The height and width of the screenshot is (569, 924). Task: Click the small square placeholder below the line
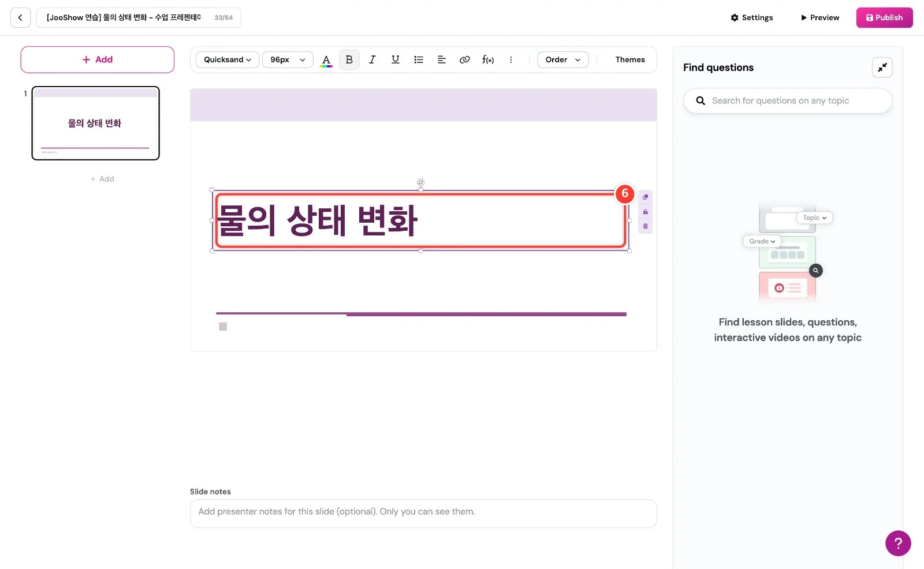coord(223,327)
